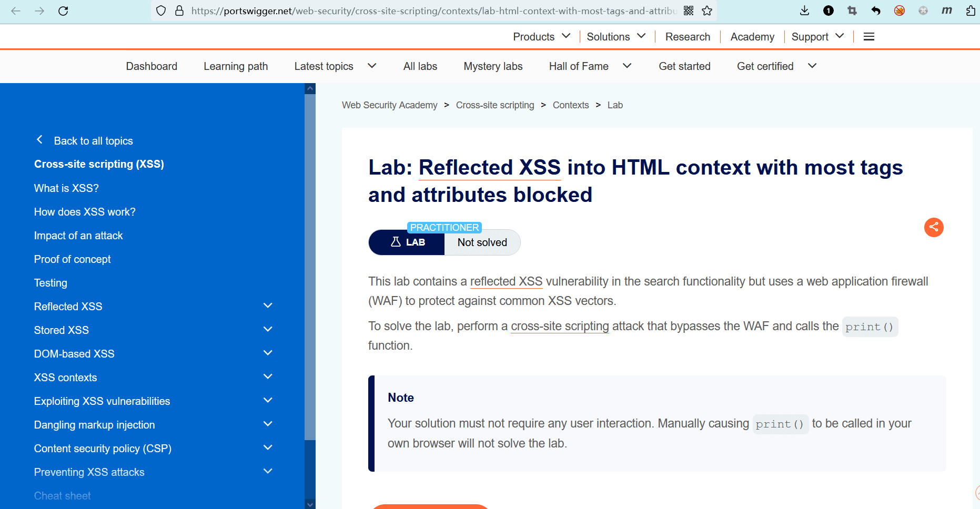Click the browser address bar URL
Screen dimensions: 980x509
[433, 11]
